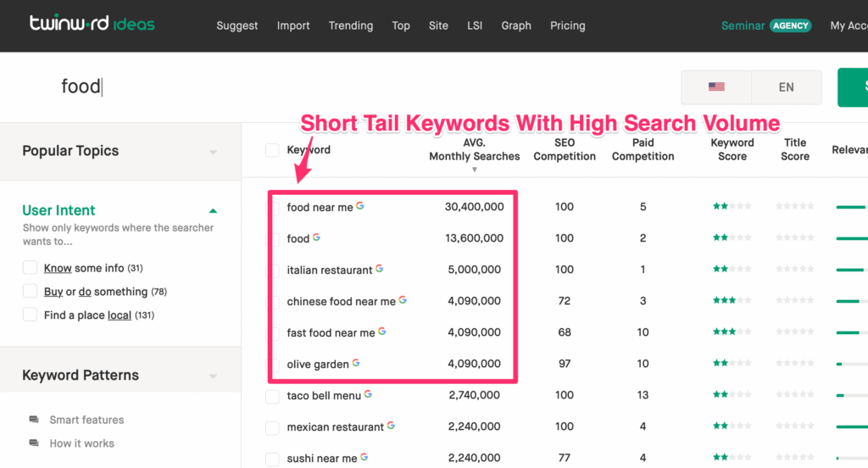Sort by Paid Competition column
This screenshot has width=868, height=468.
coord(643,149)
